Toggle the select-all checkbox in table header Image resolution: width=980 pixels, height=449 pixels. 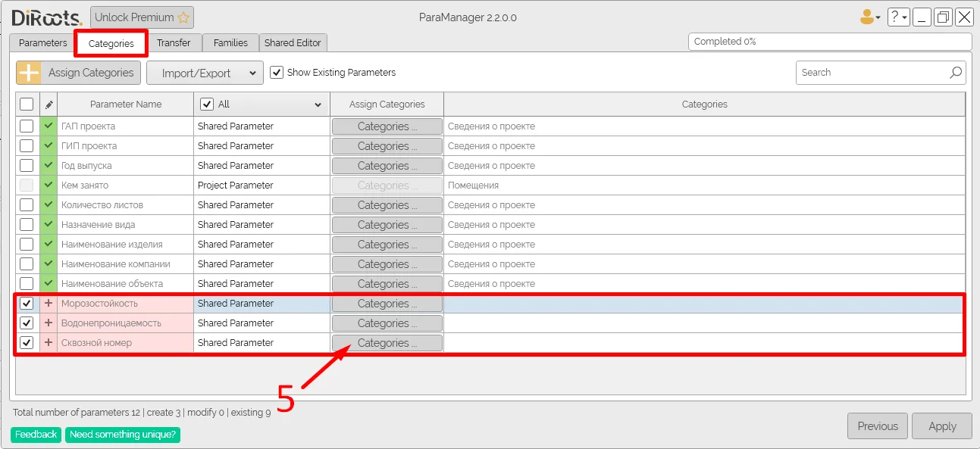click(27, 104)
